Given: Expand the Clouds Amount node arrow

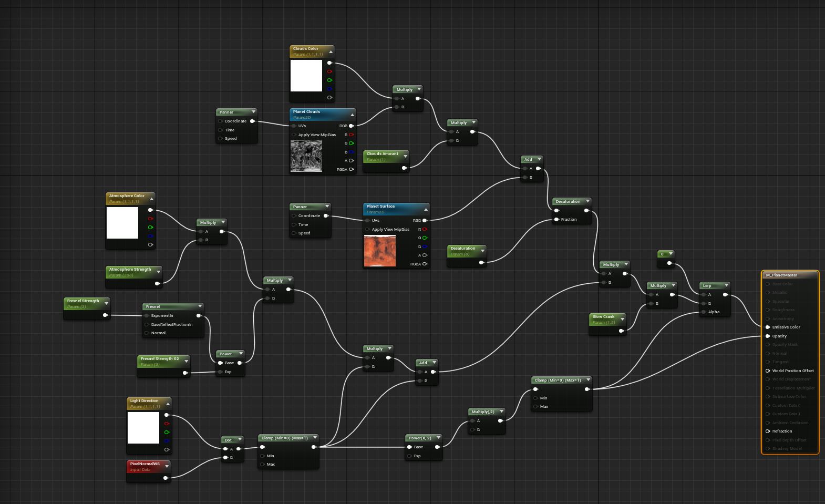Looking at the screenshot, I should point(405,156).
